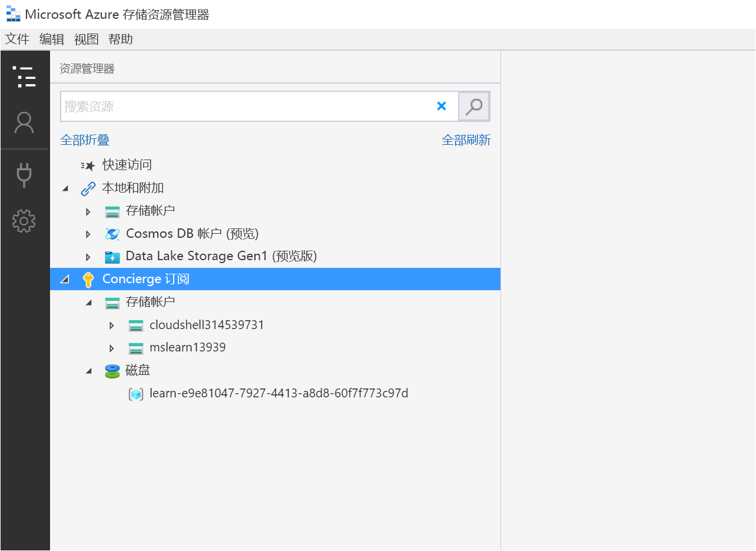Click the Cosmos DB planet icon
The width and height of the screenshot is (756, 551).
pos(112,234)
